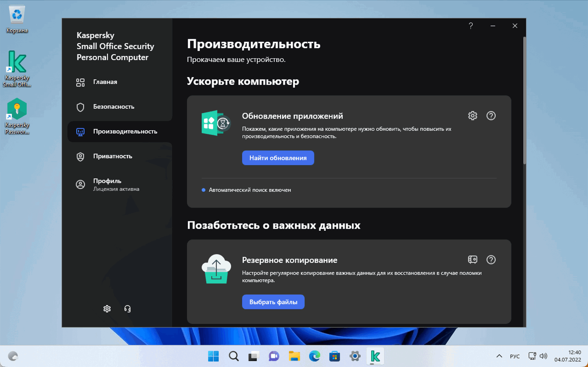The image size is (588, 367).
Task: Open network tray icon
Action: (x=532, y=356)
